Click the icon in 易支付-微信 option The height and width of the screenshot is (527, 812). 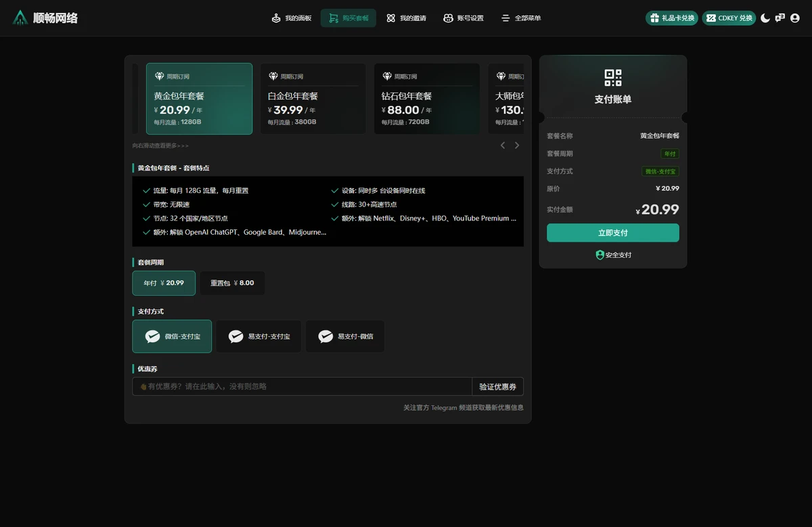click(325, 336)
